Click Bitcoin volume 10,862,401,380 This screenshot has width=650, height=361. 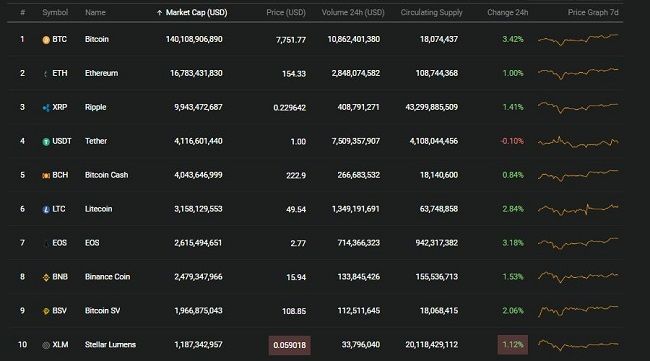pos(354,39)
